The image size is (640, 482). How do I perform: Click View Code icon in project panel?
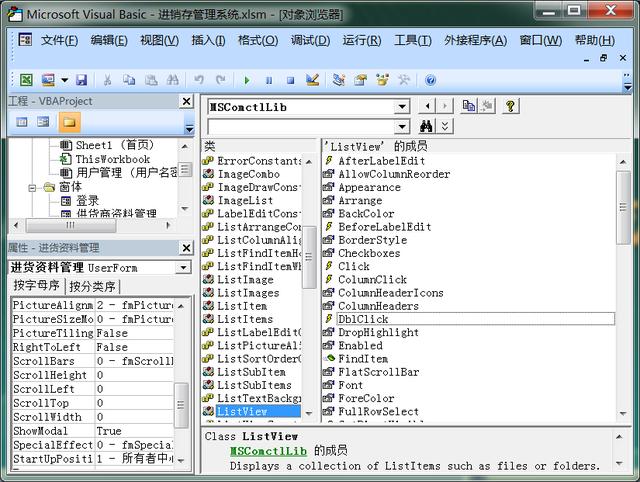point(22,122)
